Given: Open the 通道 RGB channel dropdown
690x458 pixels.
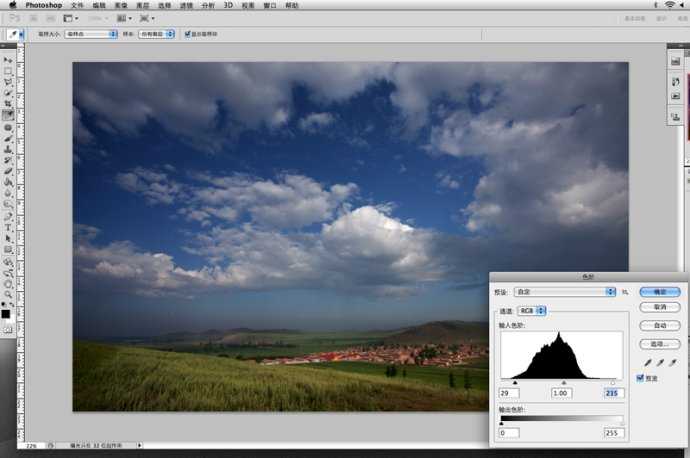Looking at the screenshot, I should pos(532,311).
